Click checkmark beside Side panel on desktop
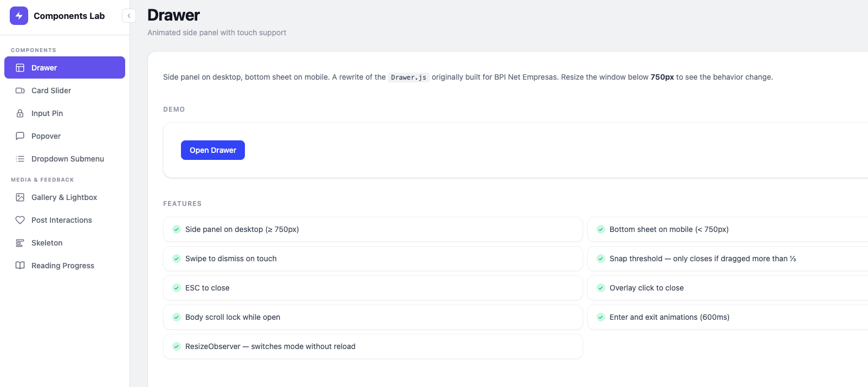The height and width of the screenshot is (387, 868). pos(177,229)
